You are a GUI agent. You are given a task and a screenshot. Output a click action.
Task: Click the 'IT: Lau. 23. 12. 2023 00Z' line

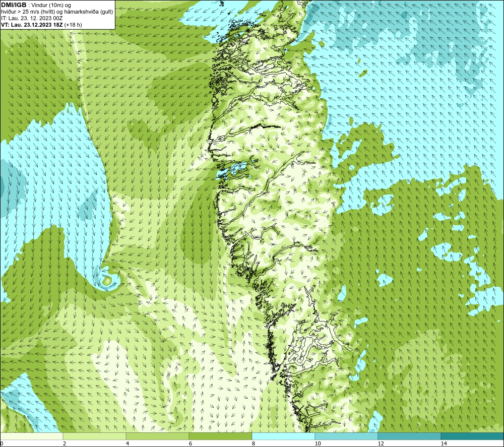tap(32, 18)
